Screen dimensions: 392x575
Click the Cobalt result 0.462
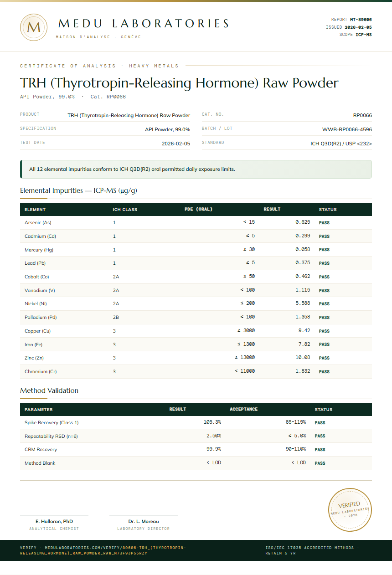303,277
